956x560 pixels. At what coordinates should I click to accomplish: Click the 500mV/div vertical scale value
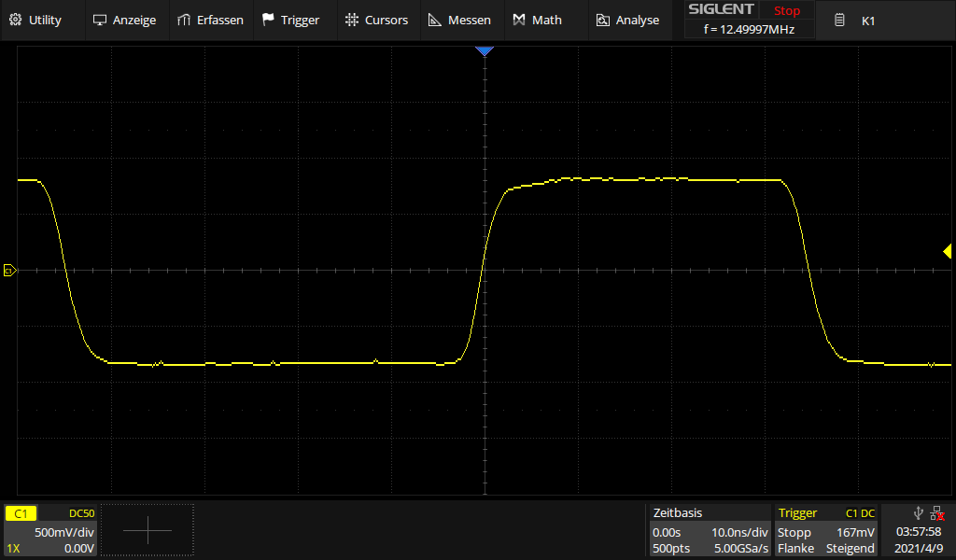pos(64,532)
